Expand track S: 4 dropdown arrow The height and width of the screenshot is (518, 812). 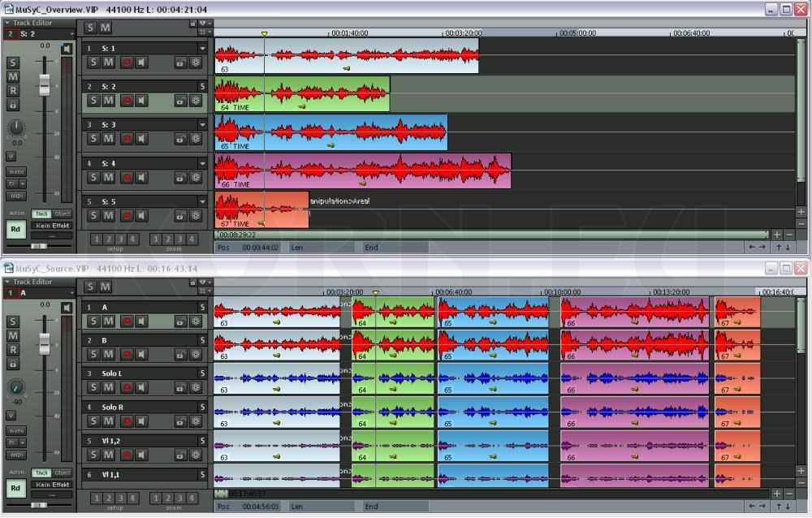pyautogui.click(x=202, y=163)
